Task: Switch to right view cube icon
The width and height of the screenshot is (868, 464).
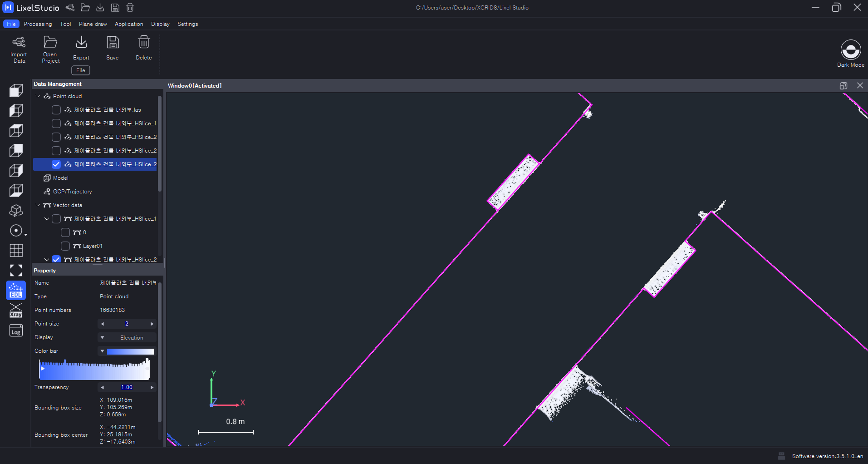Action: [16, 171]
